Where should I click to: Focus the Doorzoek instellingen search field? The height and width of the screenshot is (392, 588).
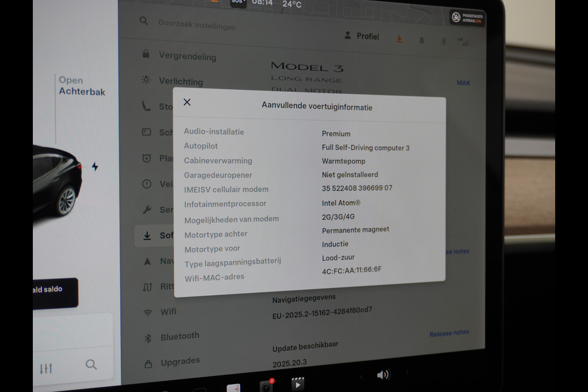pyautogui.click(x=197, y=24)
